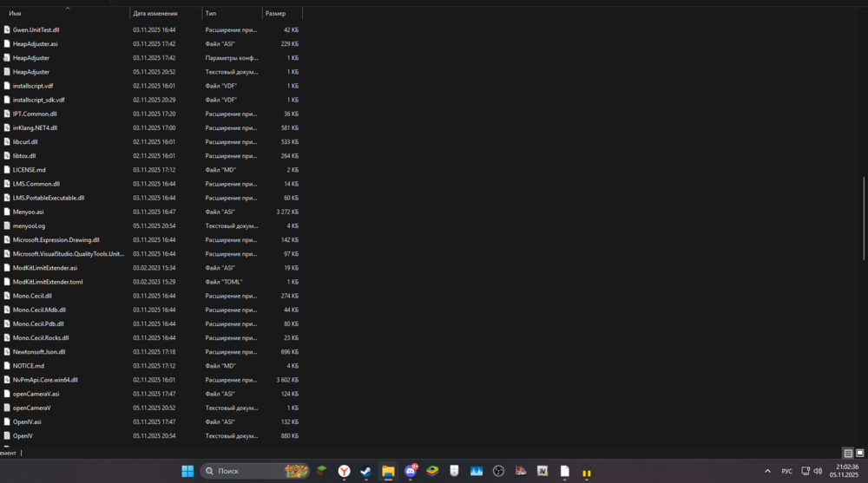The width and height of the screenshot is (868, 483).
Task: Click the DLL icon beside libcurl.dll
Action: click(7, 141)
